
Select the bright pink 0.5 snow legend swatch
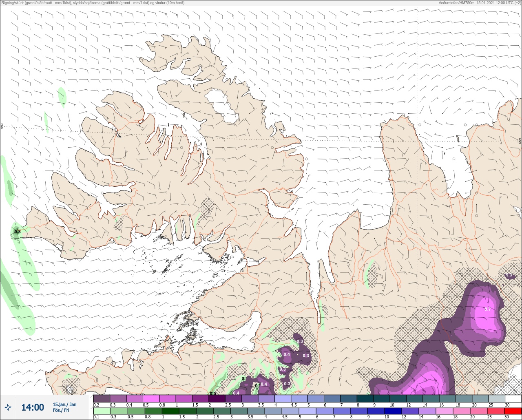[x=151, y=398]
